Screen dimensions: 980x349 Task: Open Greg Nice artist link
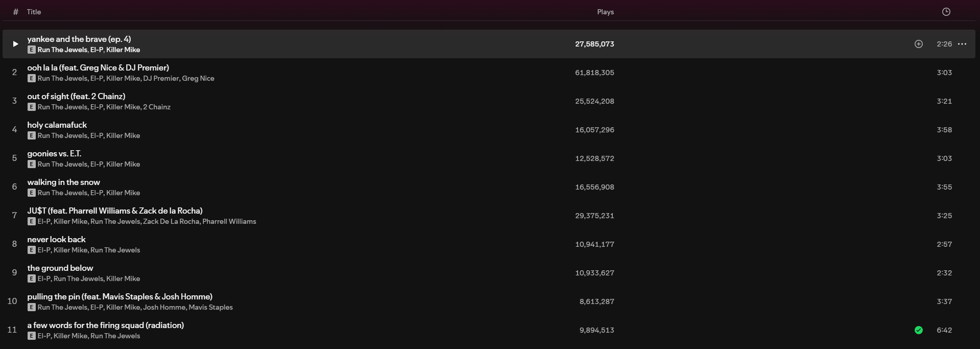click(x=198, y=78)
